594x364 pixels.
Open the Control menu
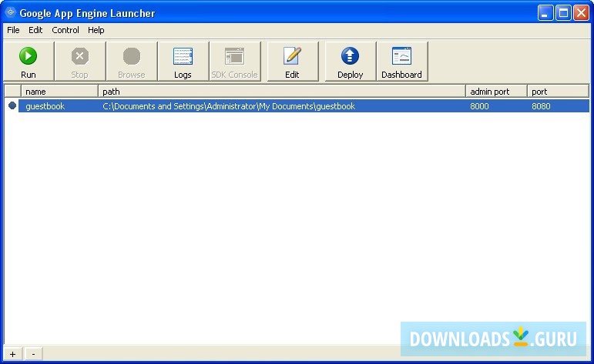pyautogui.click(x=65, y=30)
